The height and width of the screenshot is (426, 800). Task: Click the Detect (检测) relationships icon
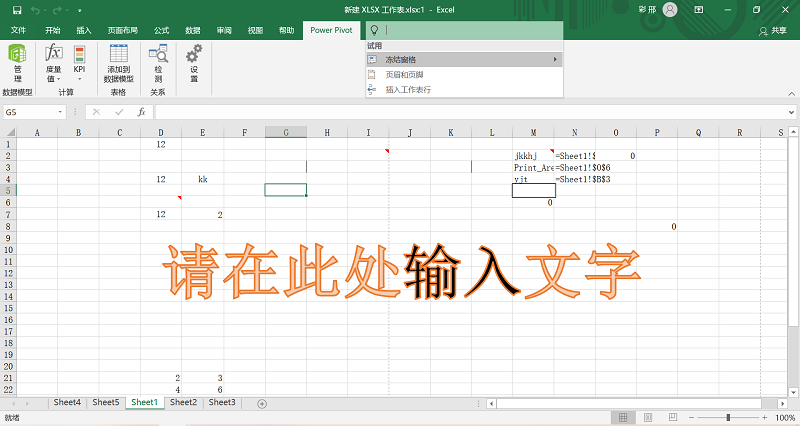[158, 64]
